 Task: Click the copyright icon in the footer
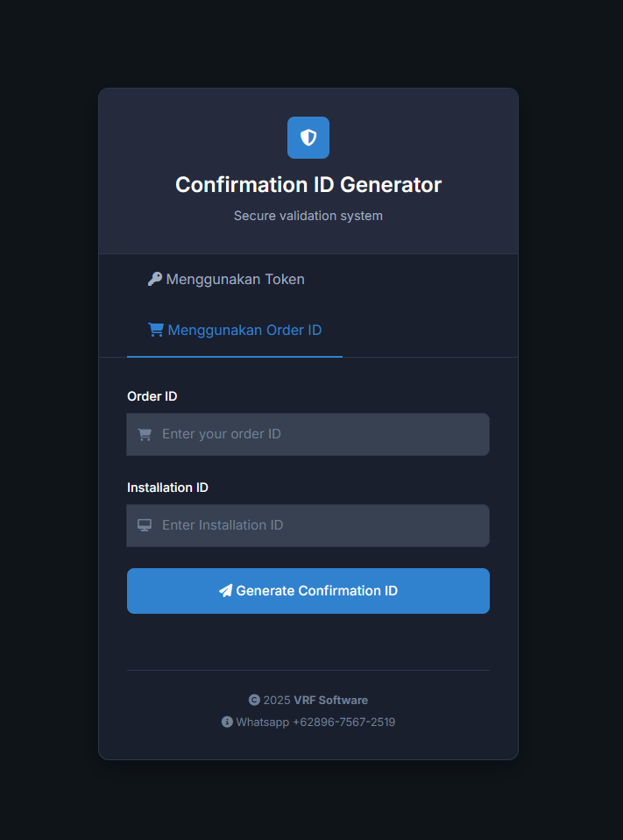(254, 701)
